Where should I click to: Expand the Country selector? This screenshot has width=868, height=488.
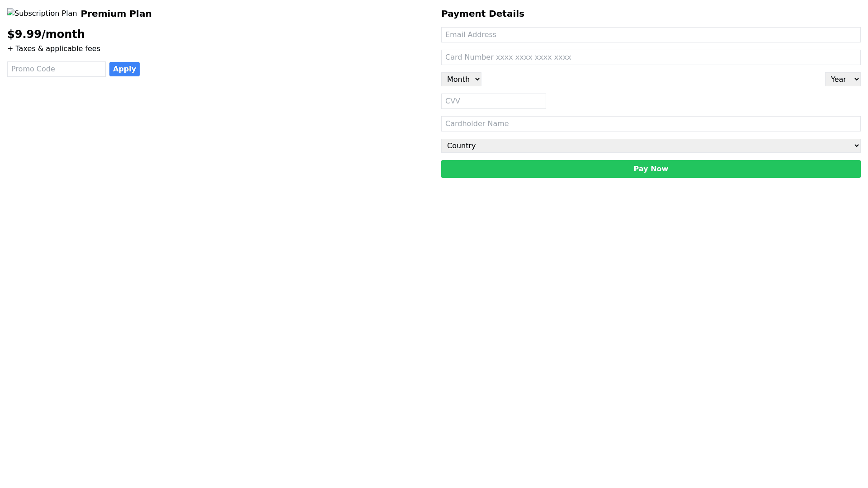(x=651, y=146)
